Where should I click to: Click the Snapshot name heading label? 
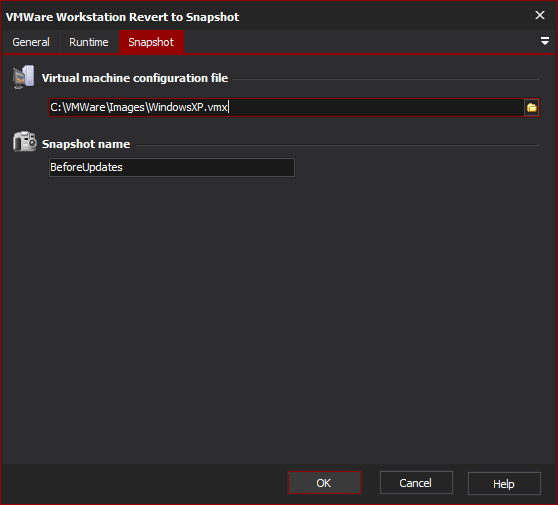point(86,144)
